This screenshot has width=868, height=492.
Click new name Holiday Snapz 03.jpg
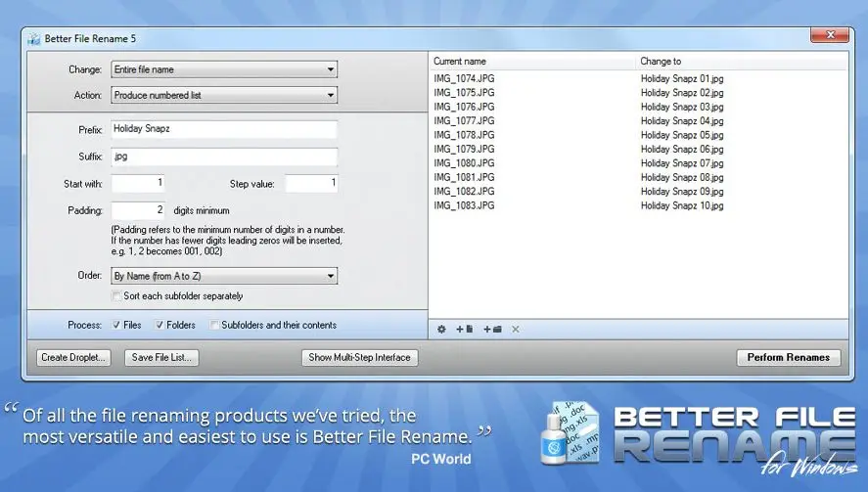click(x=682, y=107)
